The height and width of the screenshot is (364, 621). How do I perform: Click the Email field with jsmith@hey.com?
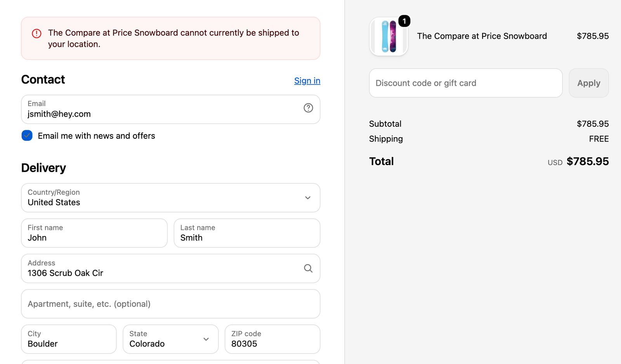[171, 109]
